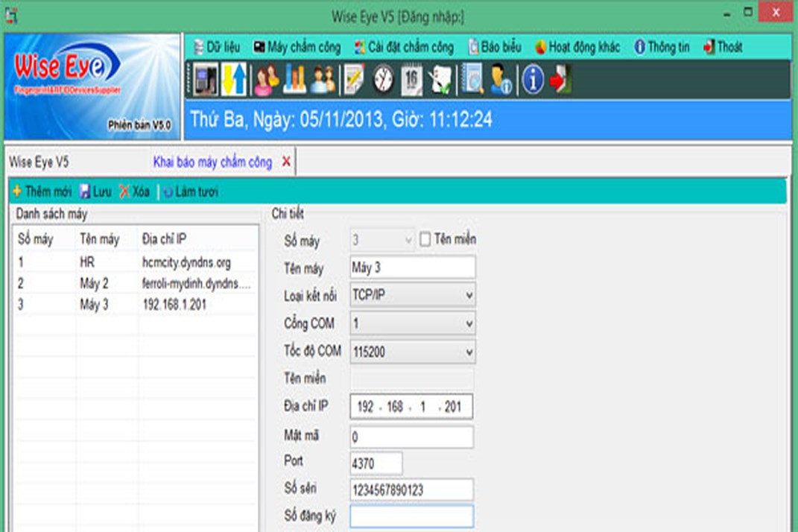Viewport: 798px width, 532px height.
Task: Open the Hoạt động khác menu
Action: tap(577, 48)
